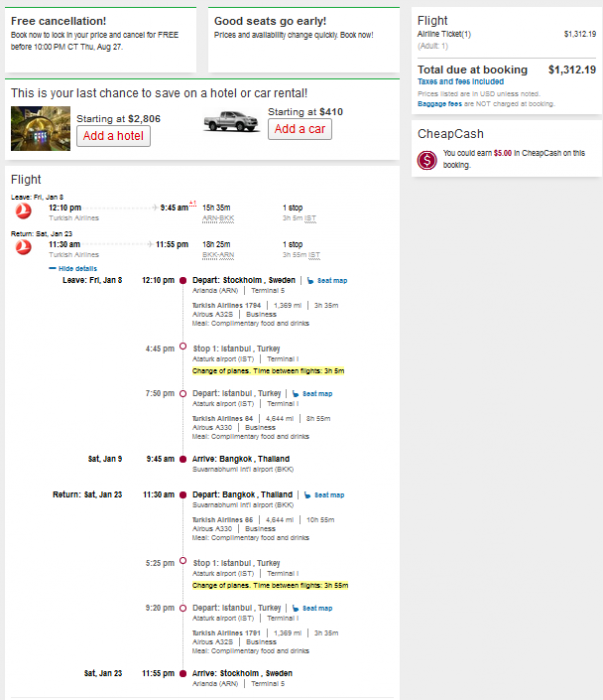Open seat map for the 9:20 pm Istanbul departure
This screenshot has height=700, width=603.
tap(315, 607)
